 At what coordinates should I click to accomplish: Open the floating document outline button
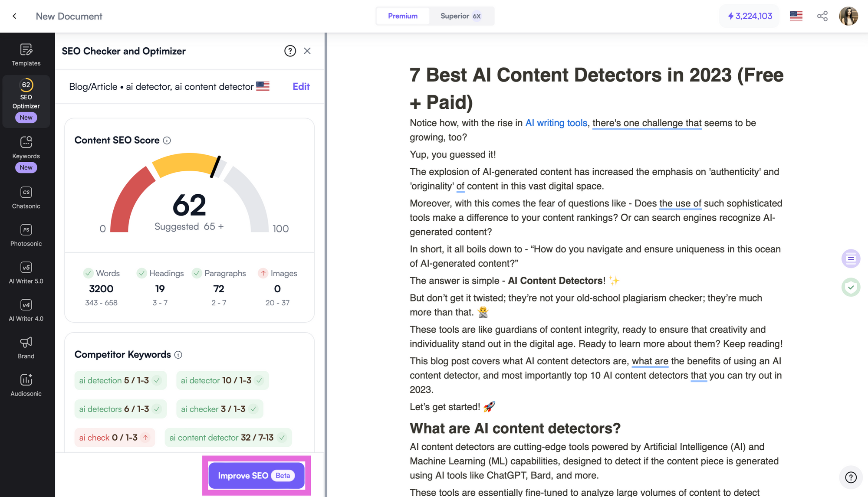851,258
